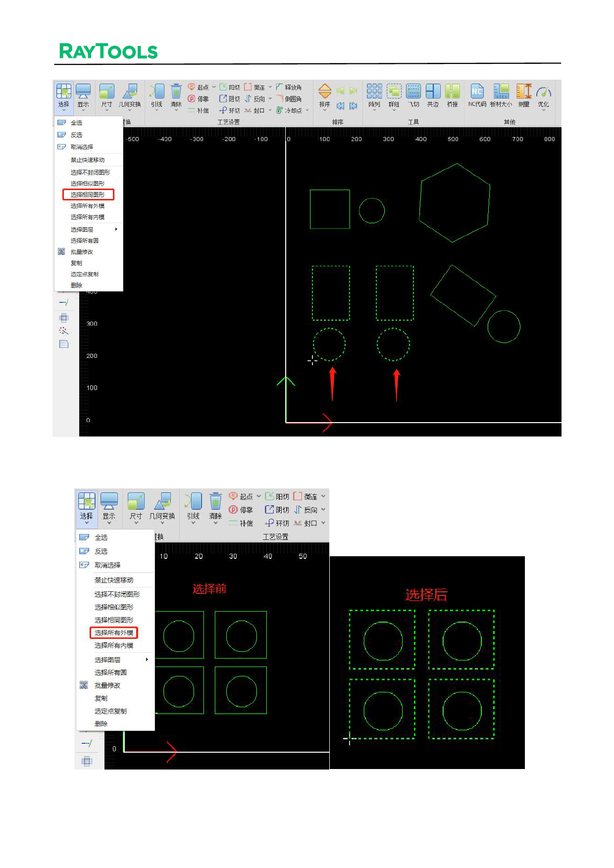Click the 板材大小 sheet size icon

tap(501, 92)
